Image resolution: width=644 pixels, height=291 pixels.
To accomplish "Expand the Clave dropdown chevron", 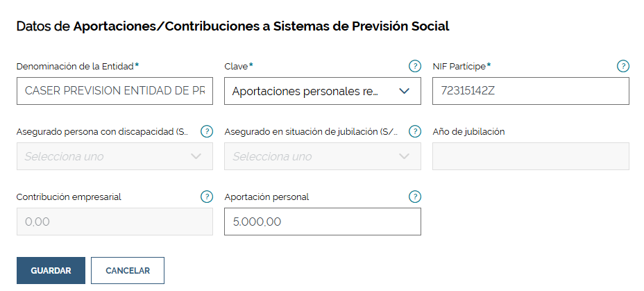I will [x=405, y=91].
